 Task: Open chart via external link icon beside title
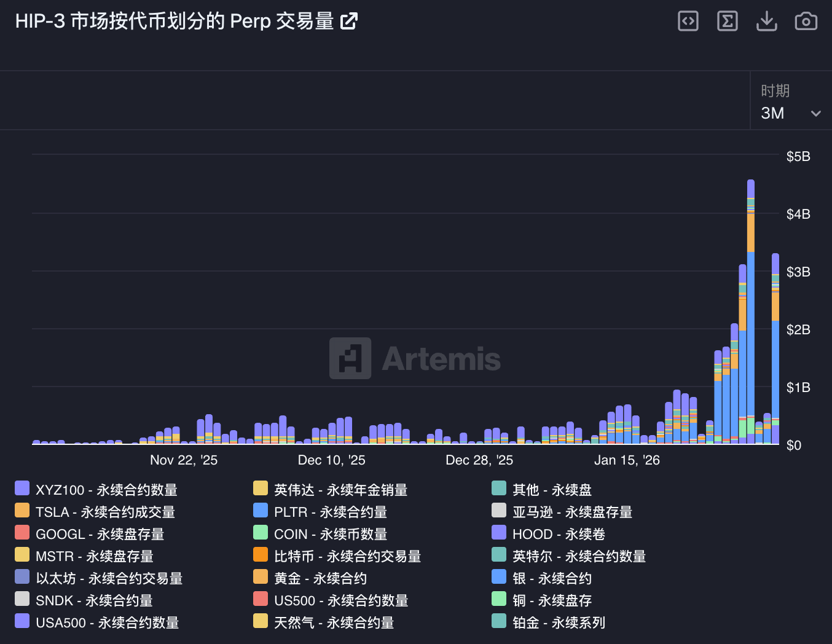tap(349, 20)
